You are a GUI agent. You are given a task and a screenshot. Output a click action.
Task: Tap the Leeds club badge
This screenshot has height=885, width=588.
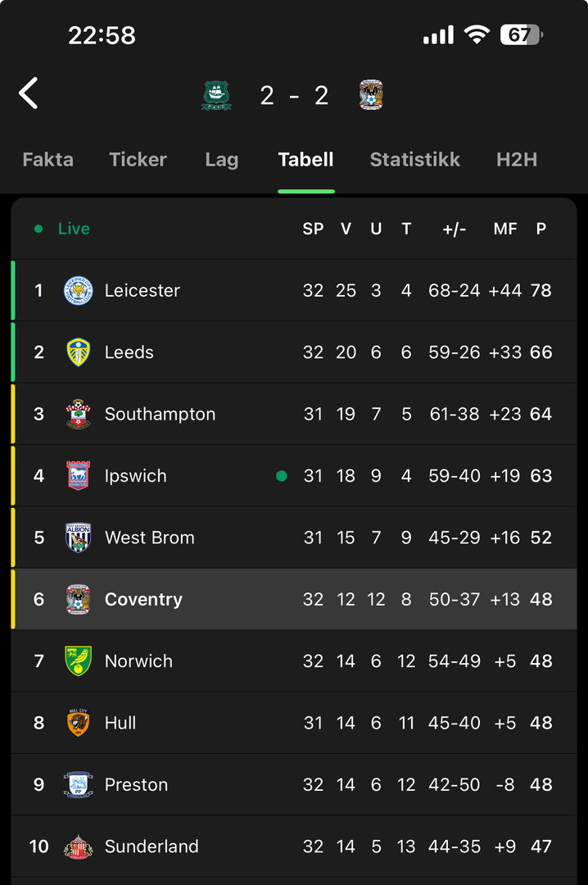(x=79, y=352)
